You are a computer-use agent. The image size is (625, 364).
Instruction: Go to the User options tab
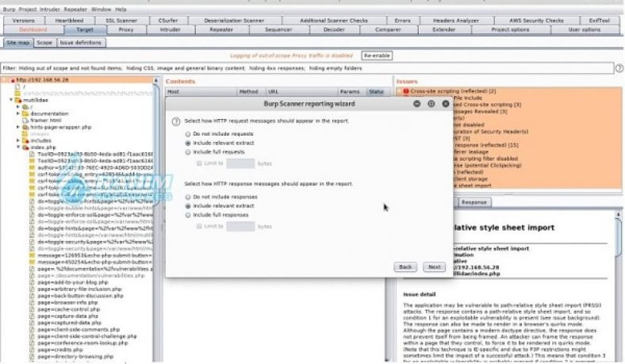(x=585, y=29)
